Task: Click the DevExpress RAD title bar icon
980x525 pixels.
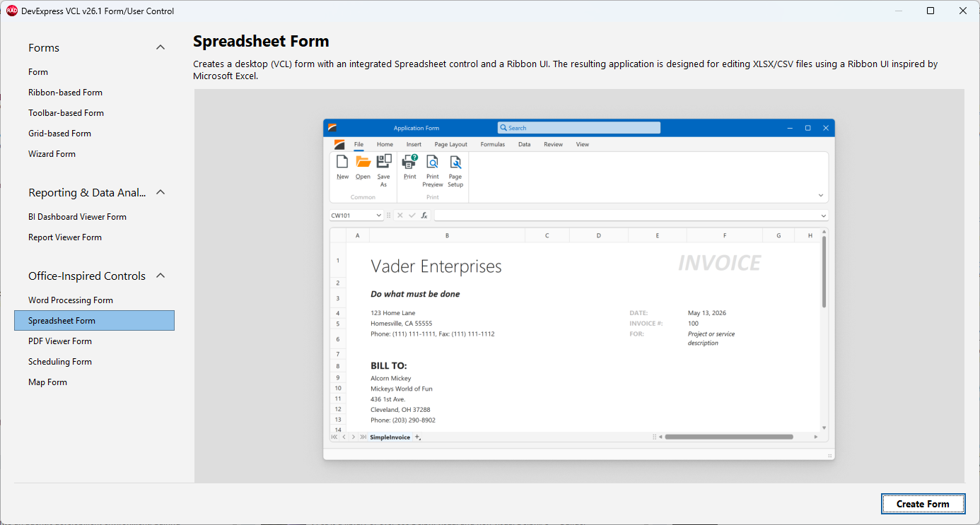Action: coord(12,11)
